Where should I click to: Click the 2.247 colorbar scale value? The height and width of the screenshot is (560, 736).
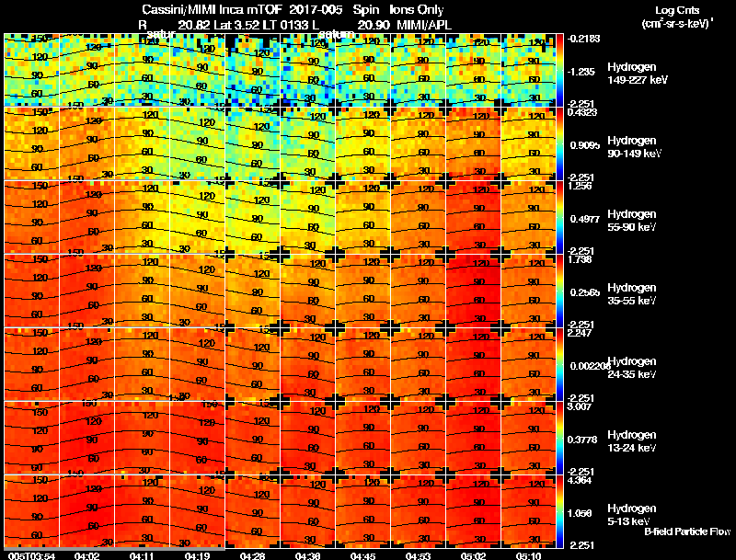580,333
